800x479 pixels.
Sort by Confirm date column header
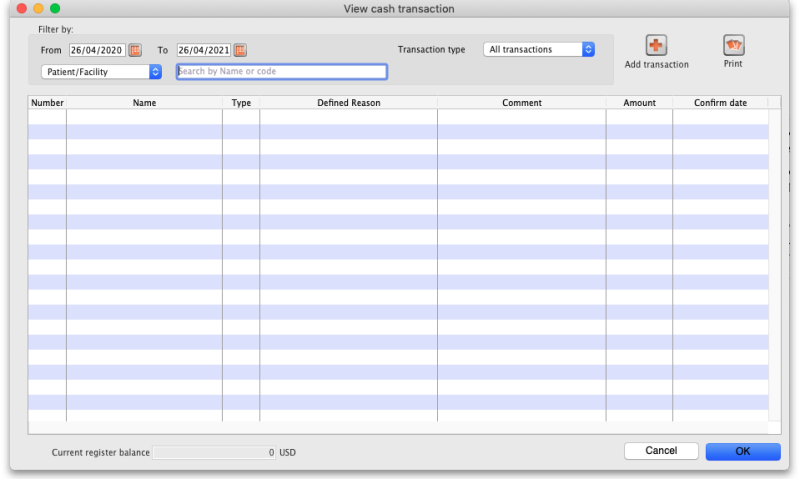tap(720, 103)
